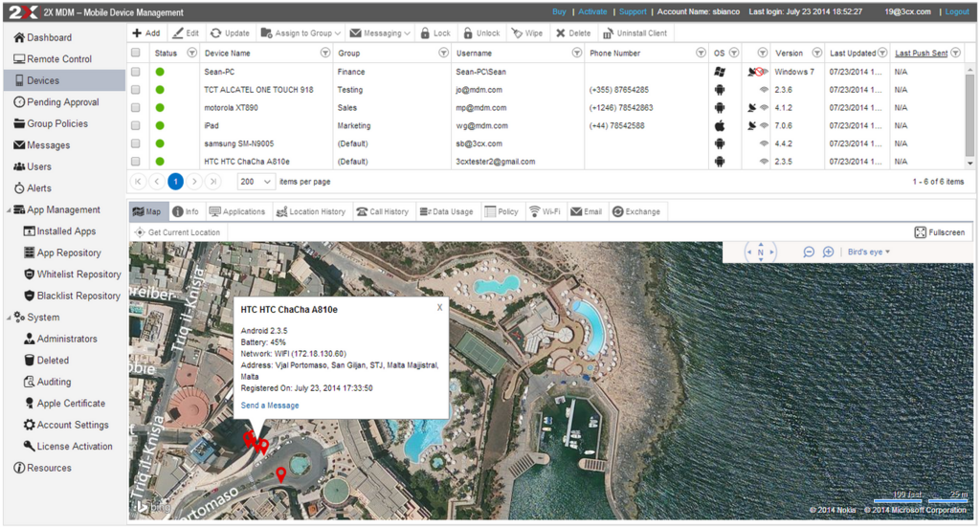Open Auditing page
The width and height of the screenshot is (980, 527).
pos(48,382)
